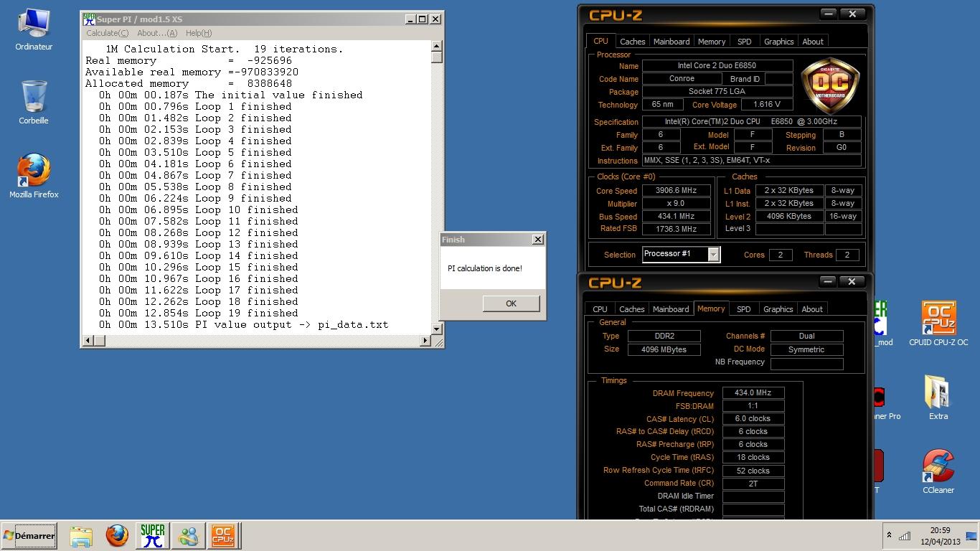Click Super PI vertical scrollbar down arrow

pyautogui.click(x=436, y=329)
